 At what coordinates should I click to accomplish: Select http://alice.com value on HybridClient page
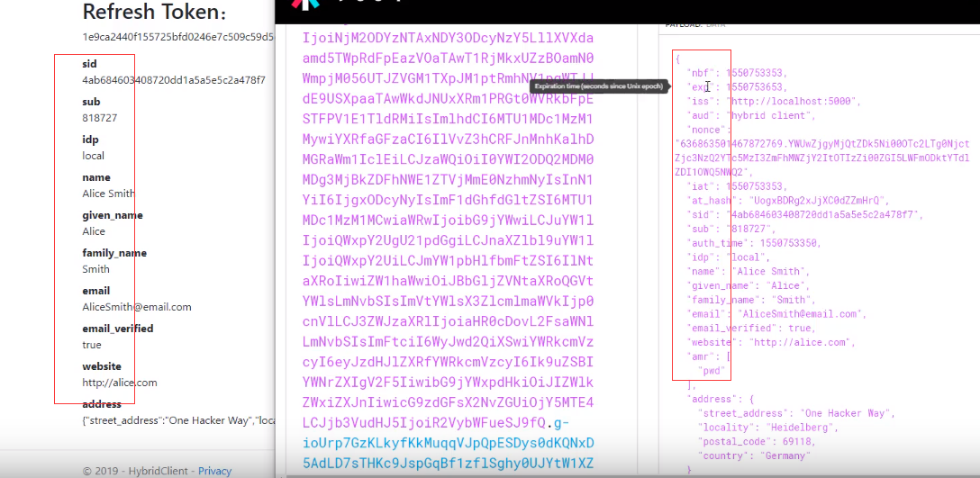point(120,383)
